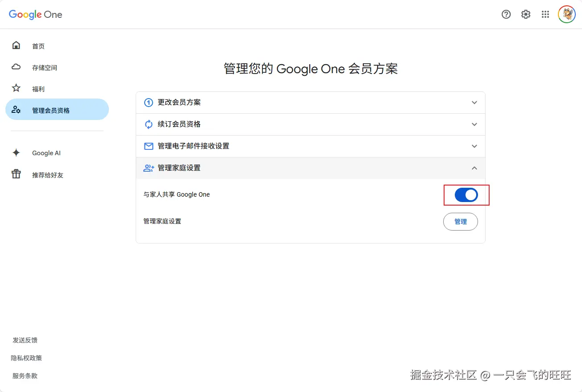The width and height of the screenshot is (582, 392).
Task: Click the account profile avatar
Action: tap(567, 14)
